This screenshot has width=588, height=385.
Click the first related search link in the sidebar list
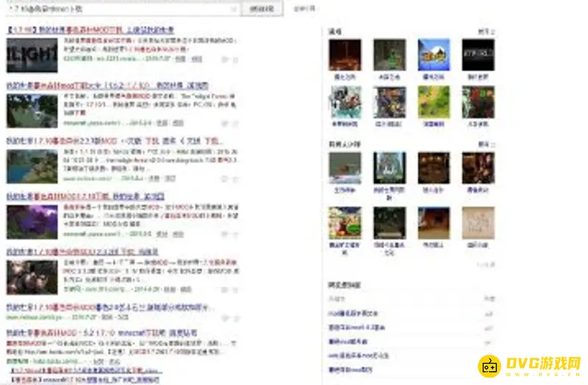(351, 313)
